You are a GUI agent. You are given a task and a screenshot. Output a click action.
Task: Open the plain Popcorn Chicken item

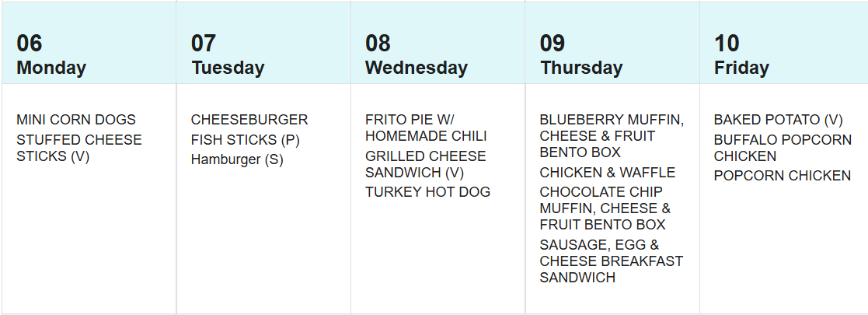pos(782,176)
